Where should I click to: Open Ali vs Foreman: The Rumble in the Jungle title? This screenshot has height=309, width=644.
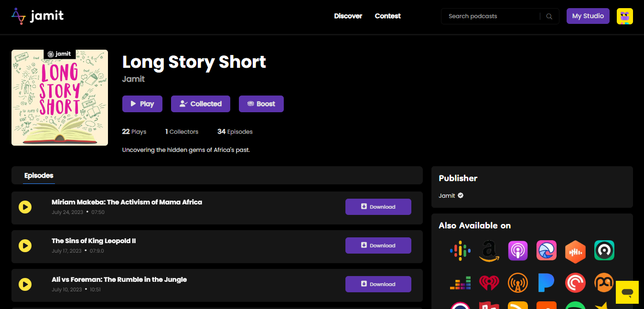click(x=119, y=279)
